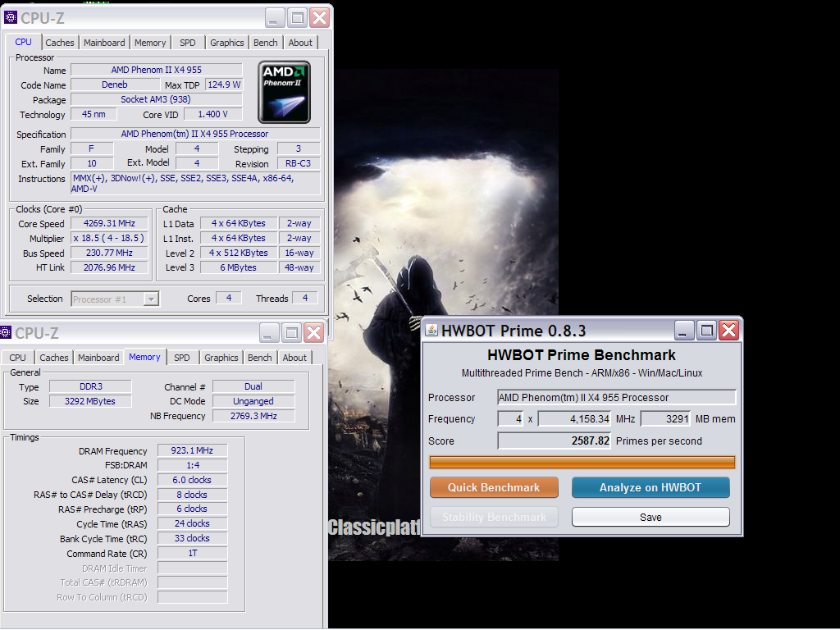Click the '6.0 clocks' CAS Latency value
This screenshot has width=840, height=630.
(192, 480)
